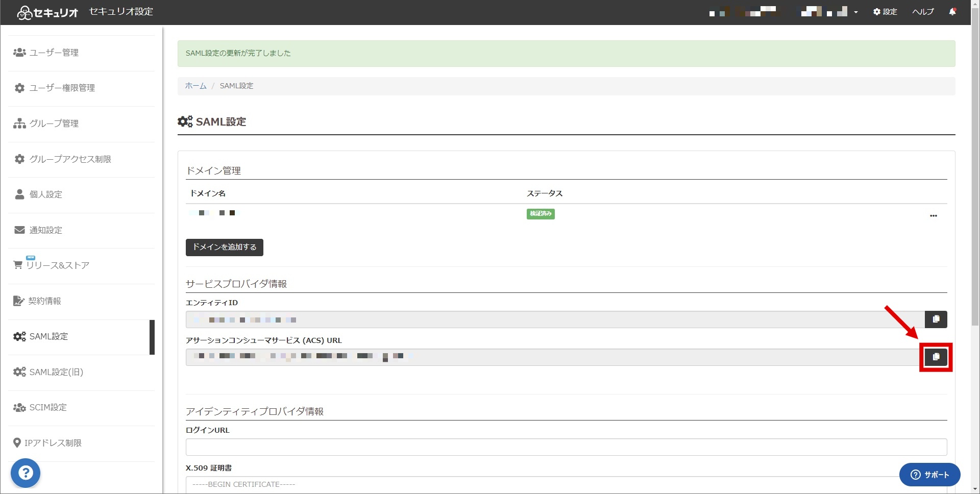Open the round question-mark help widget
This screenshot has width=980, height=494.
pos(26,473)
